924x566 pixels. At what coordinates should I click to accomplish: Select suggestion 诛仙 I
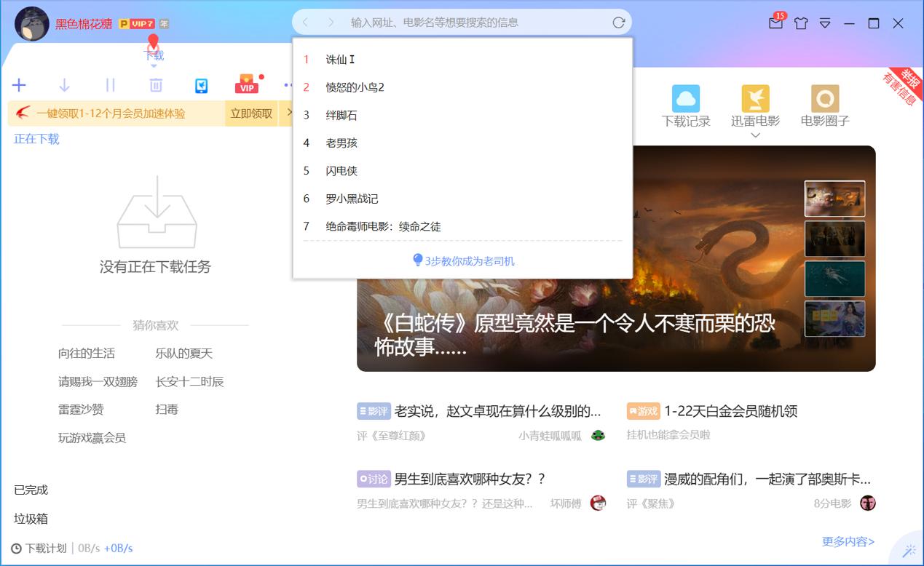coord(462,60)
